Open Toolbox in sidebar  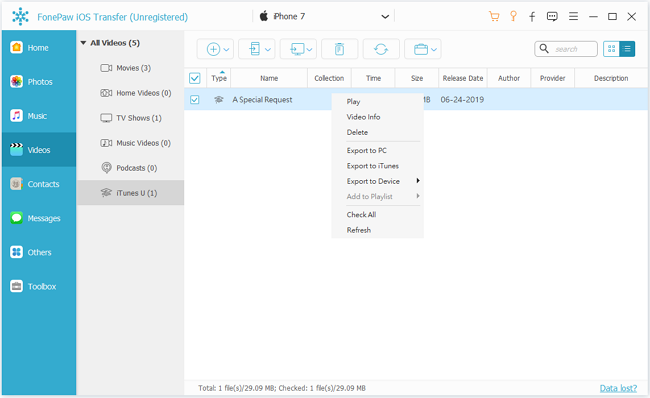39,286
